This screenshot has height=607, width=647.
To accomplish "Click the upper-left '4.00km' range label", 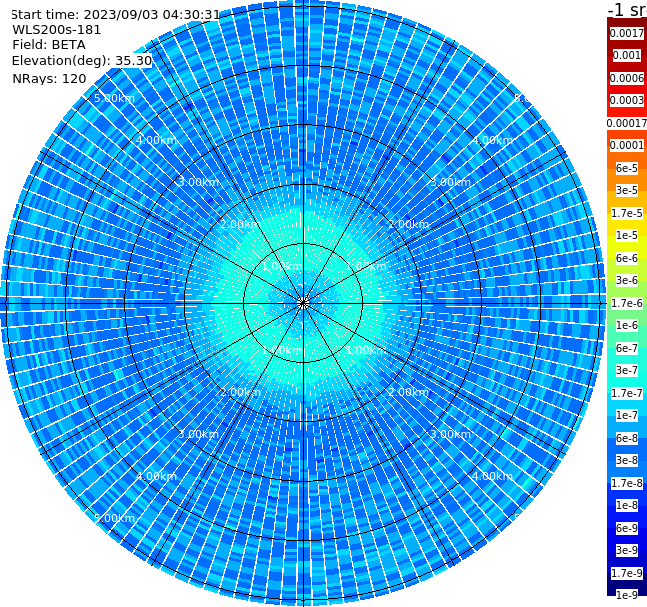I will [x=156, y=140].
